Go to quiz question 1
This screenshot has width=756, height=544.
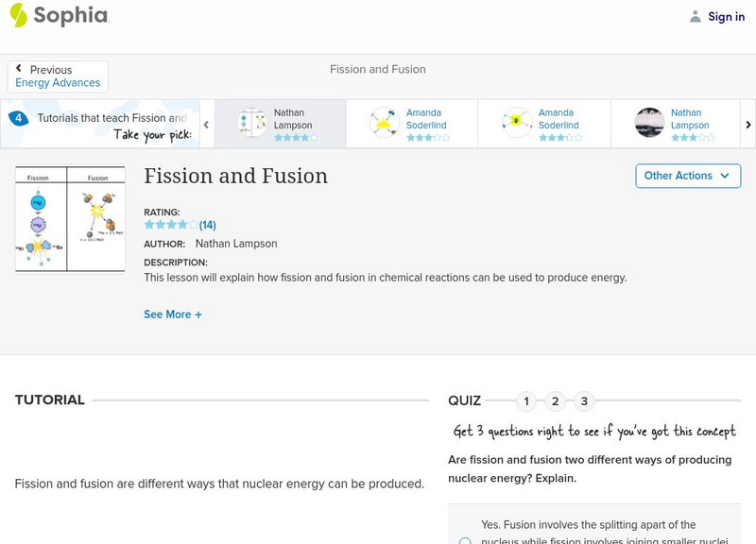click(526, 401)
